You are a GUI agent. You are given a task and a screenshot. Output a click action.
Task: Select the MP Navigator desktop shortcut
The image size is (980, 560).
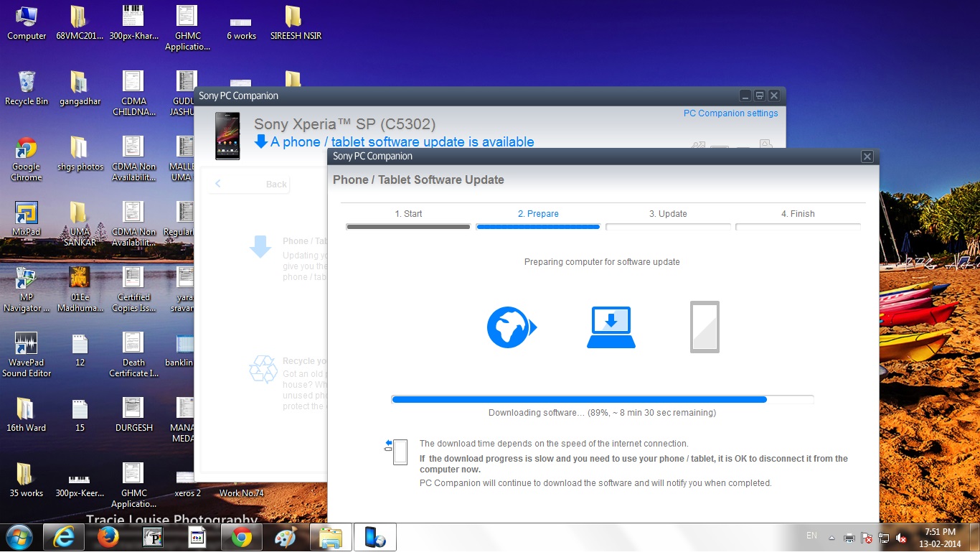click(27, 290)
